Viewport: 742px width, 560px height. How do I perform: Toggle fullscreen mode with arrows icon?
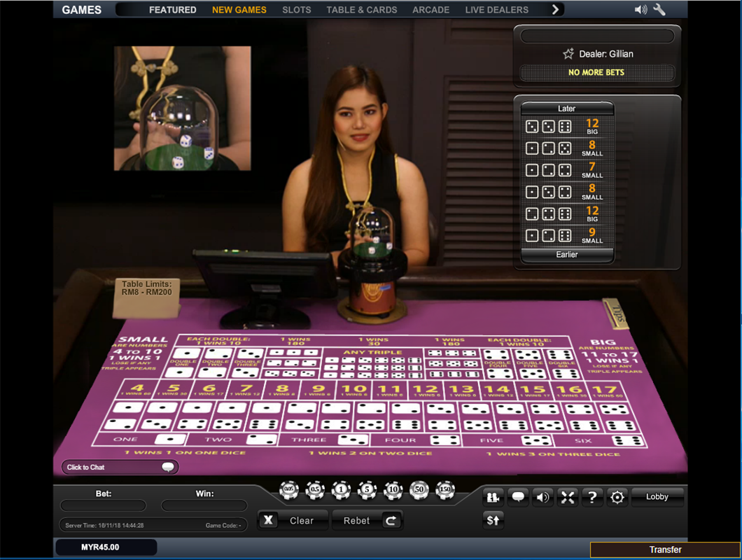pyautogui.click(x=568, y=497)
